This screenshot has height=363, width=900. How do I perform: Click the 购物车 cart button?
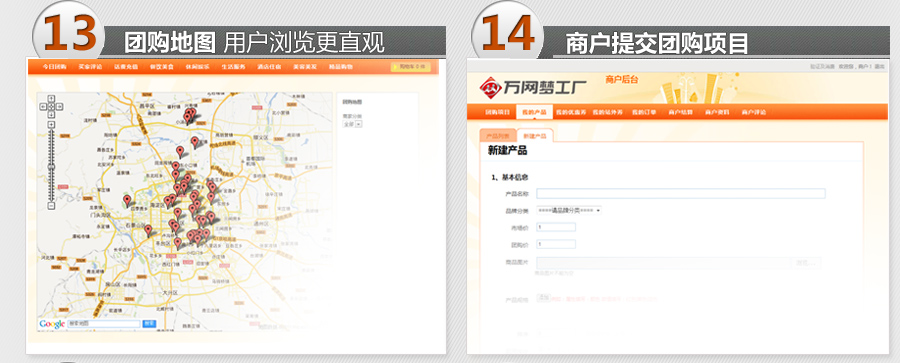411,67
